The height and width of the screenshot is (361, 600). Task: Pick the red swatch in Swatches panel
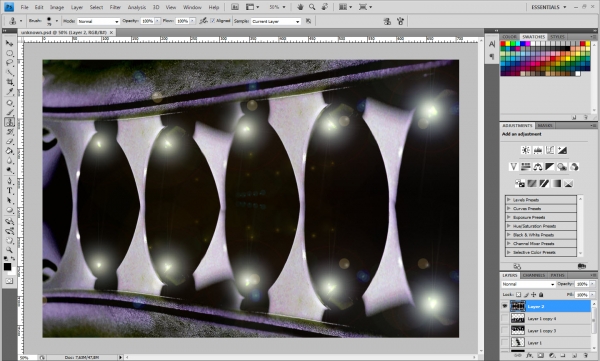coord(503,44)
